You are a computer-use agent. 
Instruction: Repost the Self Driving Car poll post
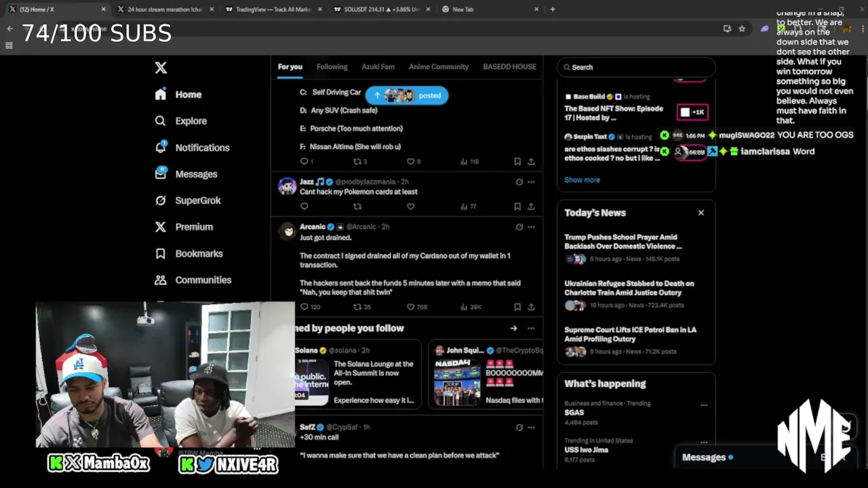click(x=360, y=161)
